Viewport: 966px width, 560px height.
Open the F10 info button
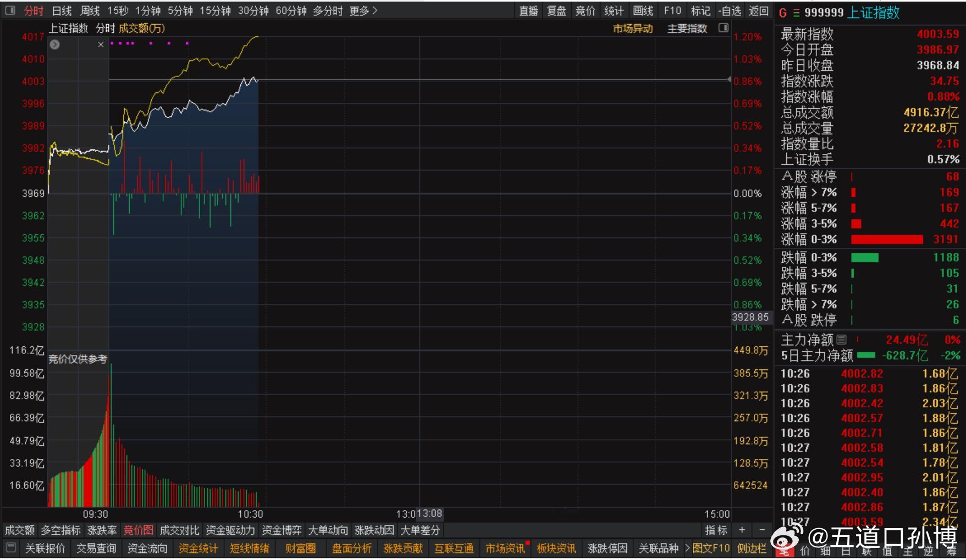(672, 10)
